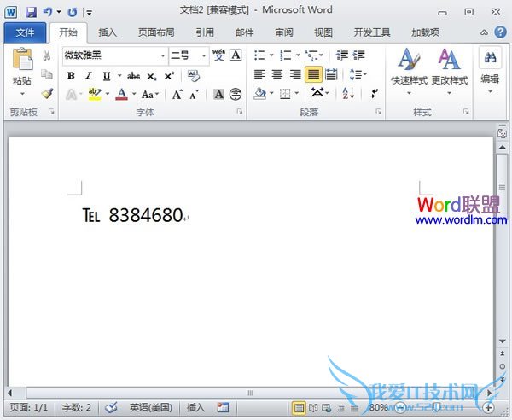Click the 文件 file button

pyautogui.click(x=26, y=32)
